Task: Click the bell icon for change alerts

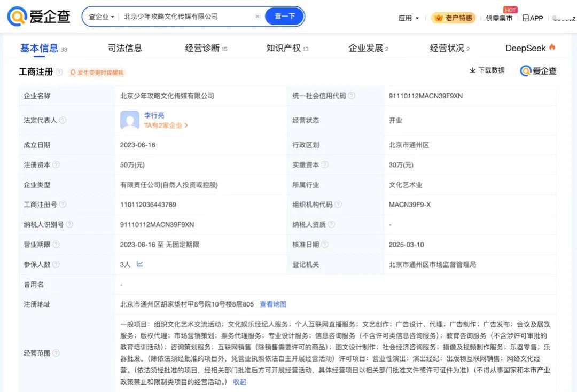Action: point(73,73)
